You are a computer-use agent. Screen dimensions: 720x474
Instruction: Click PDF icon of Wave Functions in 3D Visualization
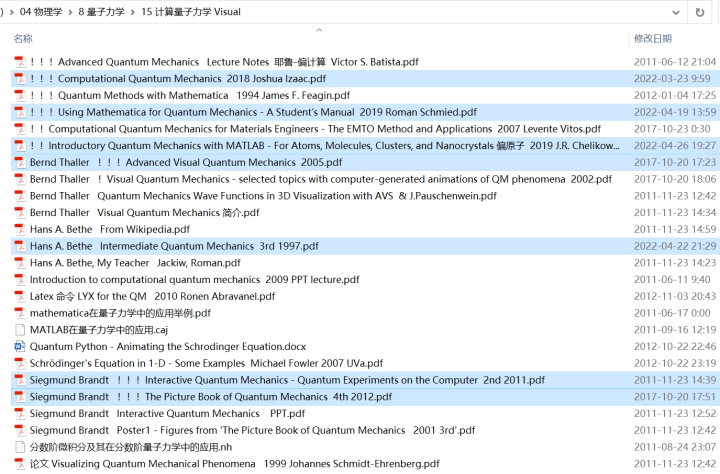(20, 196)
